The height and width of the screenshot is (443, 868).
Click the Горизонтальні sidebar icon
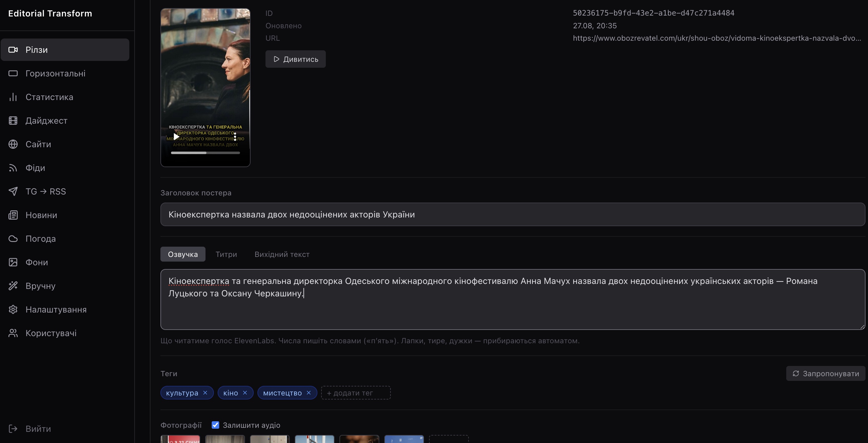tap(13, 73)
